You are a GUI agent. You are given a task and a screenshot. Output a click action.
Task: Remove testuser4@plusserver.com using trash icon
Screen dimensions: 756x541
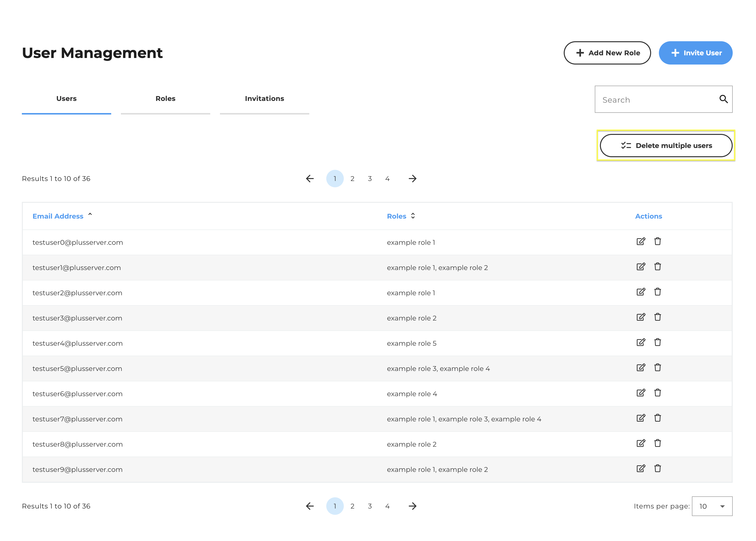657,343
